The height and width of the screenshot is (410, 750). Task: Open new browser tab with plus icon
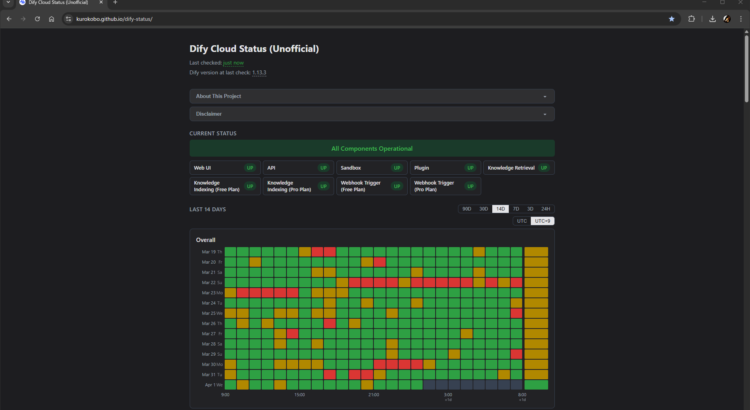115,4
